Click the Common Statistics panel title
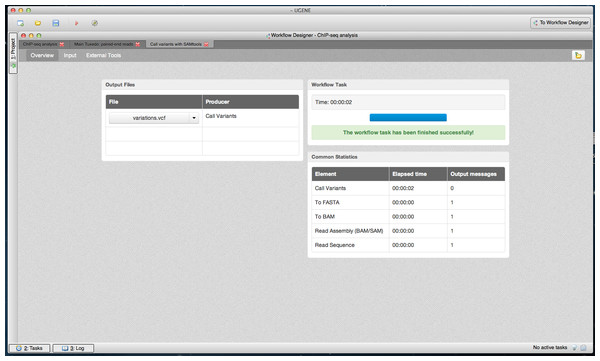Screen dimensions: 600x361 [x=334, y=157]
